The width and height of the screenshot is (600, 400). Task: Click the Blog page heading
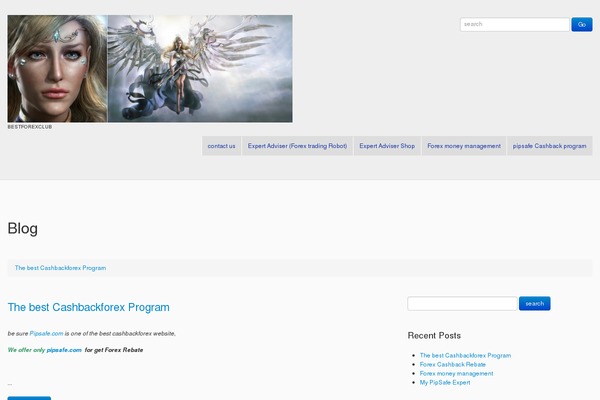(23, 229)
